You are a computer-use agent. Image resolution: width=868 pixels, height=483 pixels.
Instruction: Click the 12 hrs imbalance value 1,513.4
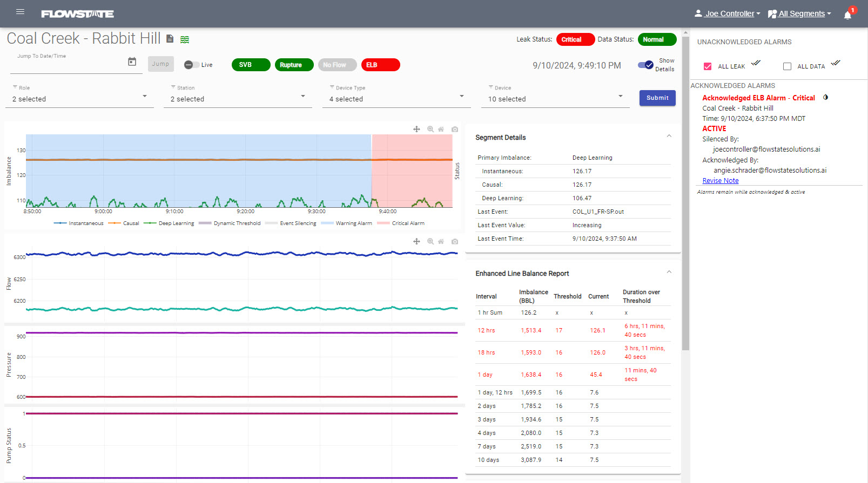pyautogui.click(x=531, y=330)
